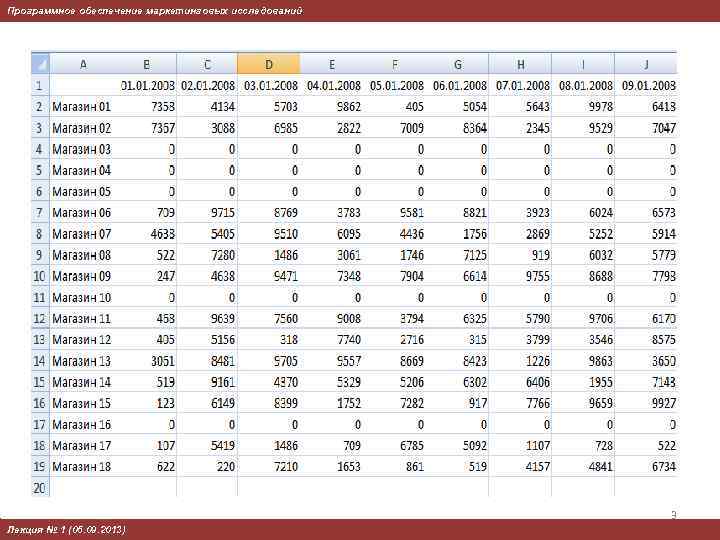The height and width of the screenshot is (540, 720).
Task: Click value 9755 in Магазин 09 row
Action: point(538,276)
